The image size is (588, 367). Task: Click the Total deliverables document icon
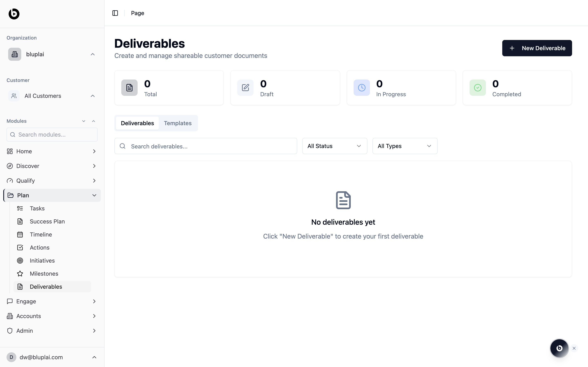point(129,88)
